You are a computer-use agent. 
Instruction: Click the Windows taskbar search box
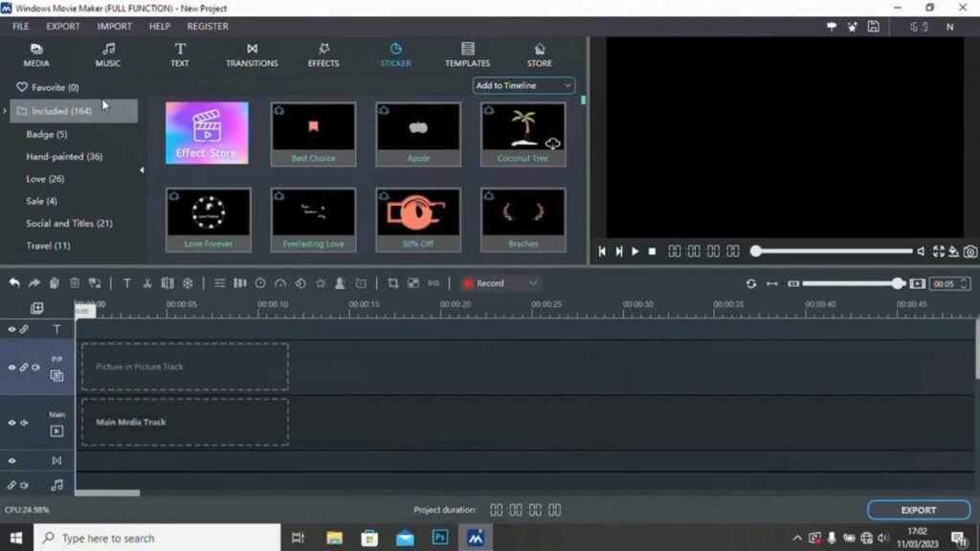[158, 538]
